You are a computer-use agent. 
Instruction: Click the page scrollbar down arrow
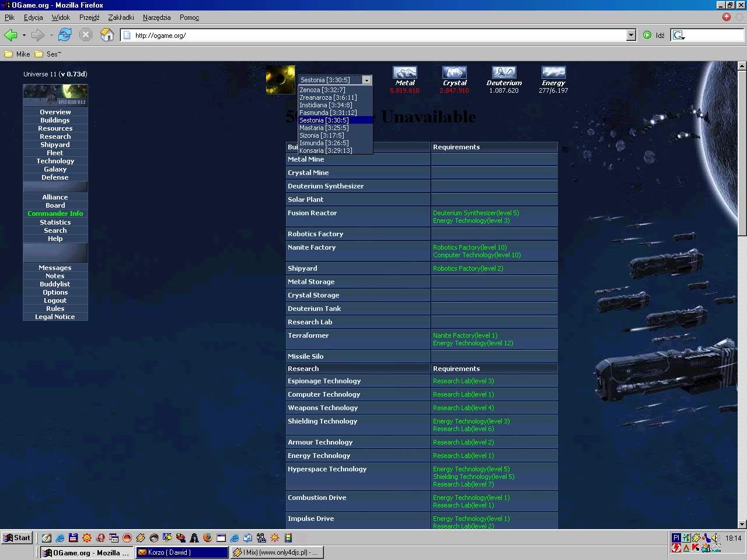click(x=742, y=524)
